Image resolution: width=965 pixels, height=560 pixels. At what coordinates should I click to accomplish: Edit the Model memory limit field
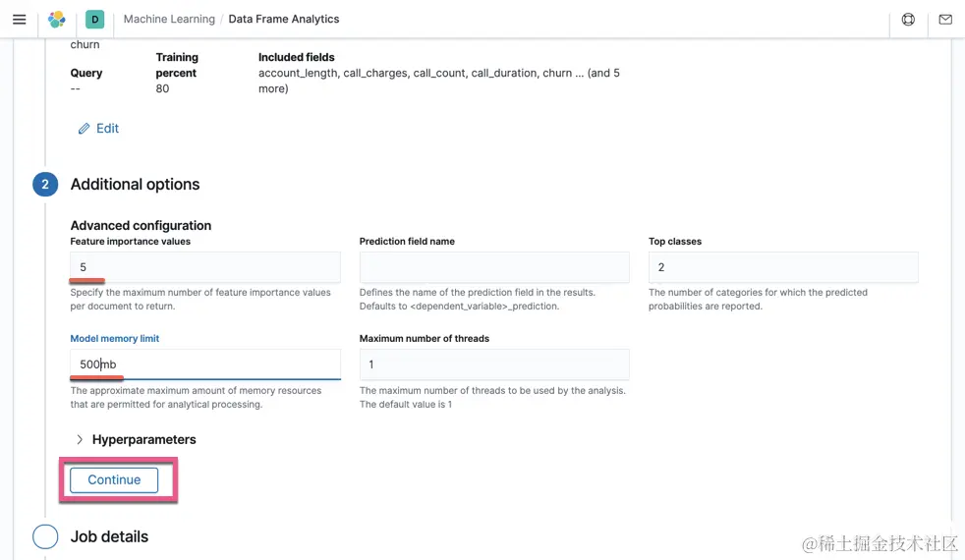pyautogui.click(x=205, y=364)
